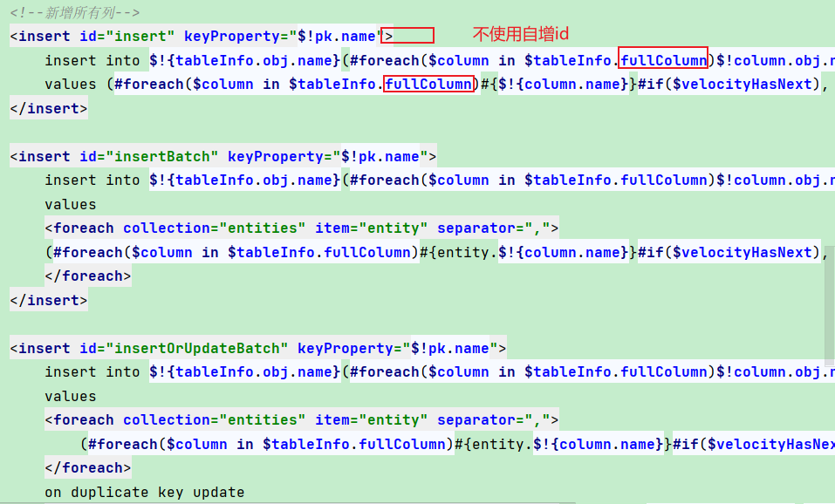Click the </foreach> closing tag in insertBatch

(88, 276)
